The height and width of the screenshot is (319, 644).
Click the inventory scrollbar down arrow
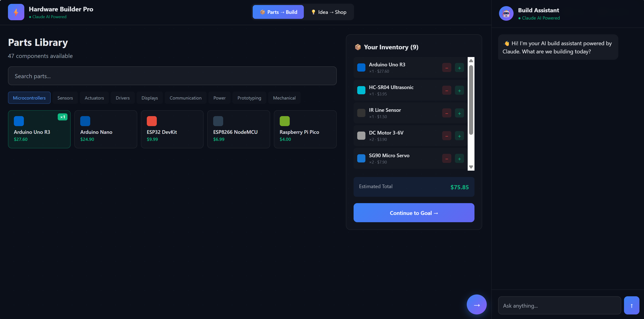471,167
